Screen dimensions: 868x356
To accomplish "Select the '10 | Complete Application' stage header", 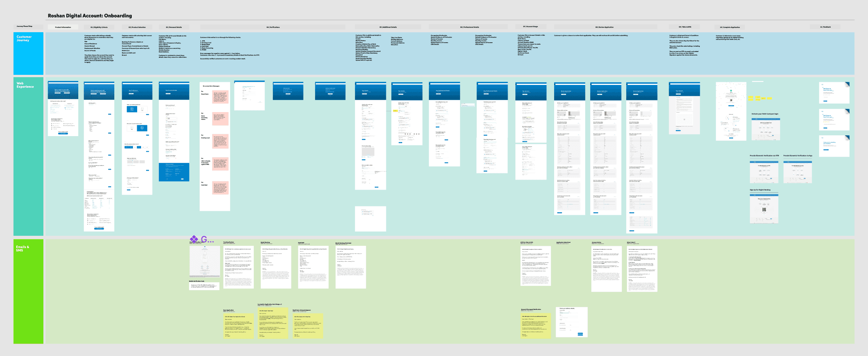I will (730, 27).
